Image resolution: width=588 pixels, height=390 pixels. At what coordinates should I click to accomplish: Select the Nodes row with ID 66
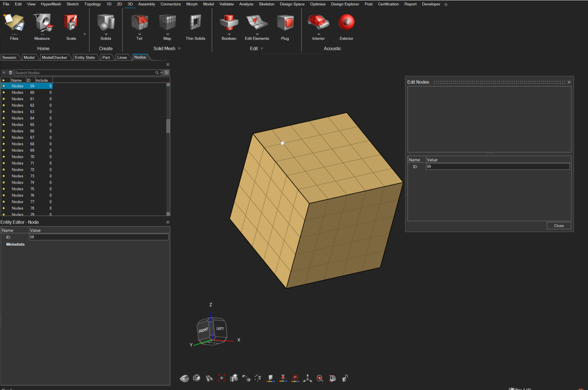[27, 131]
